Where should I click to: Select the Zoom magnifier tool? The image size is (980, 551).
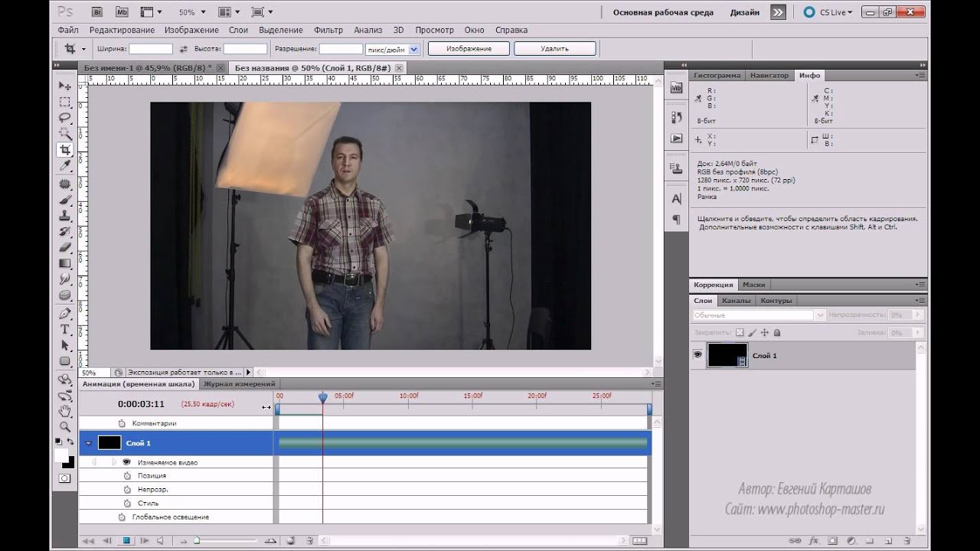tap(65, 427)
